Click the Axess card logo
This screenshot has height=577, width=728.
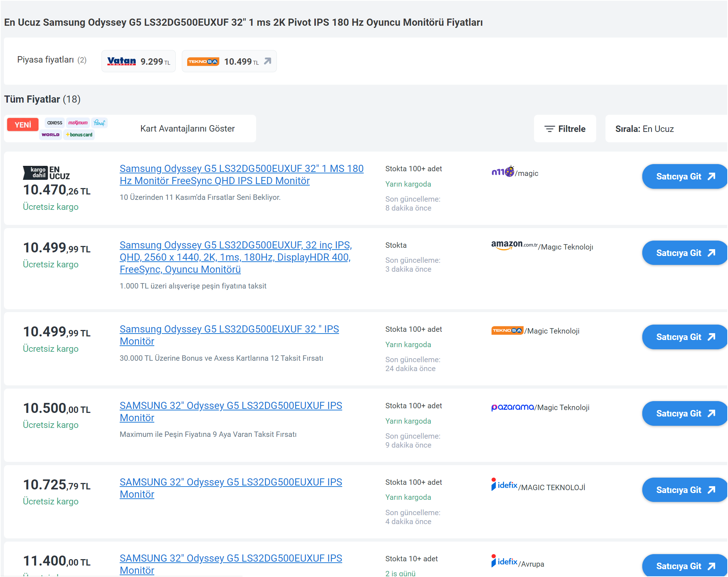tap(55, 123)
